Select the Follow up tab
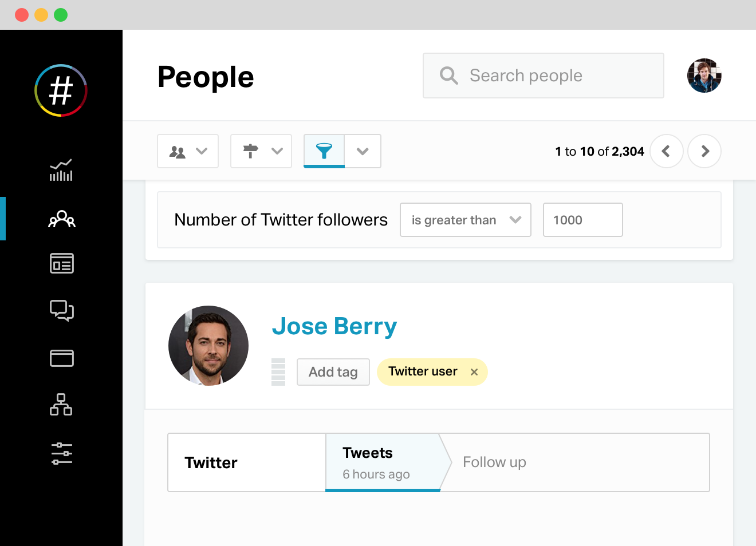This screenshot has width=756, height=546. coord(494,462)
